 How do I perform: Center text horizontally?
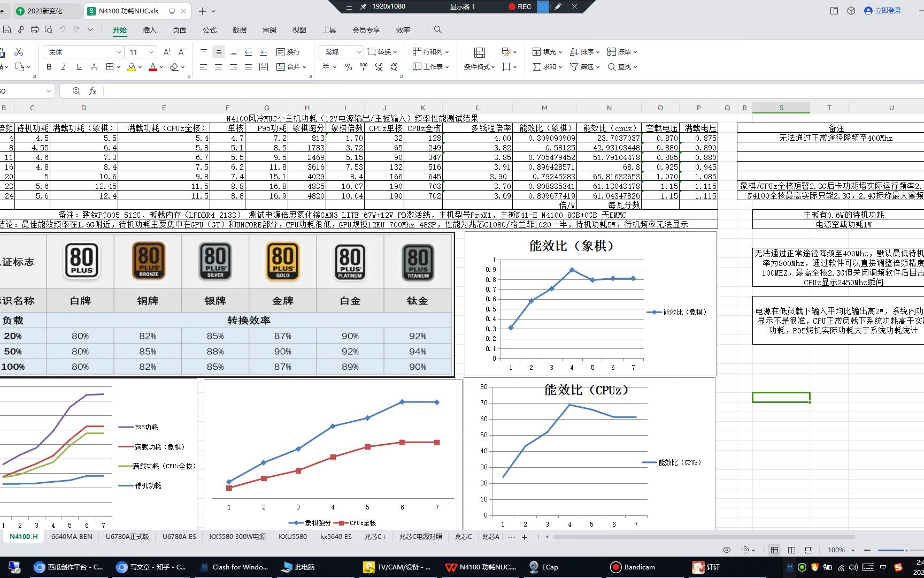[218, 67]
